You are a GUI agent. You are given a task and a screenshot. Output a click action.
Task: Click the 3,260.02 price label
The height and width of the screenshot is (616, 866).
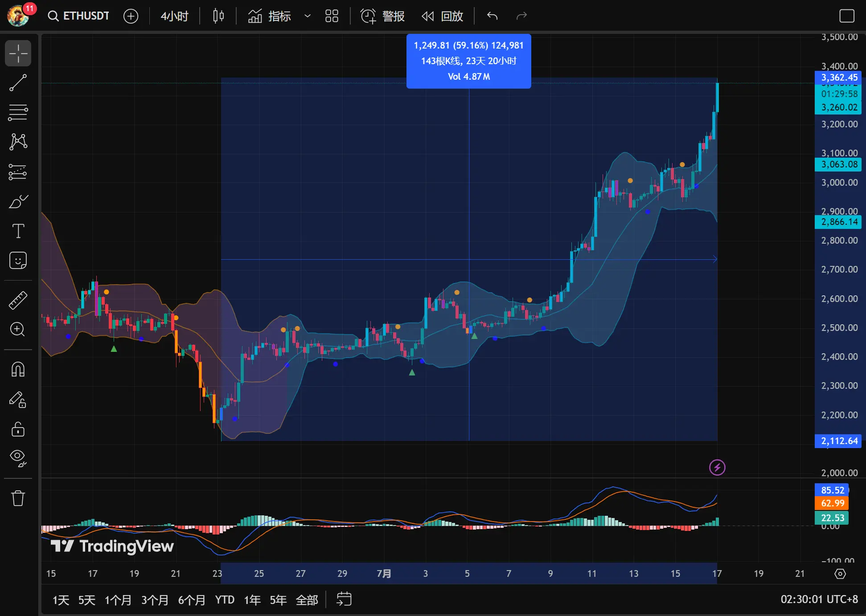click(x=838, y=107)
